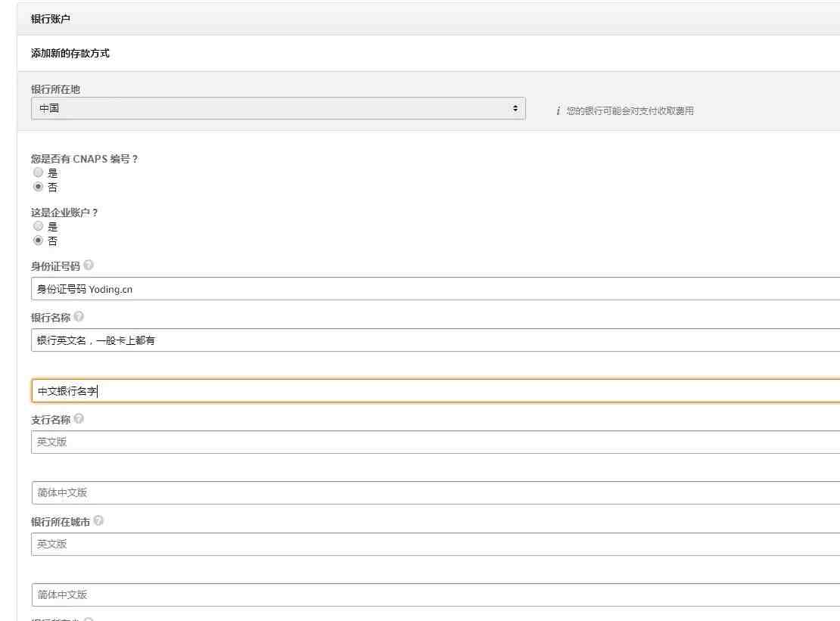The image size is (840, 621).
Task: Select 是 for CNAPS 编号 question
Action: pyautogui.click(x=38, y=172)
